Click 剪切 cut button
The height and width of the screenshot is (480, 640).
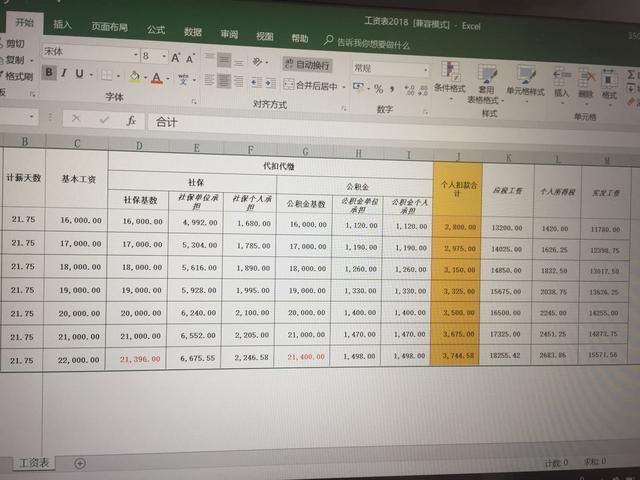coord(13,44)
